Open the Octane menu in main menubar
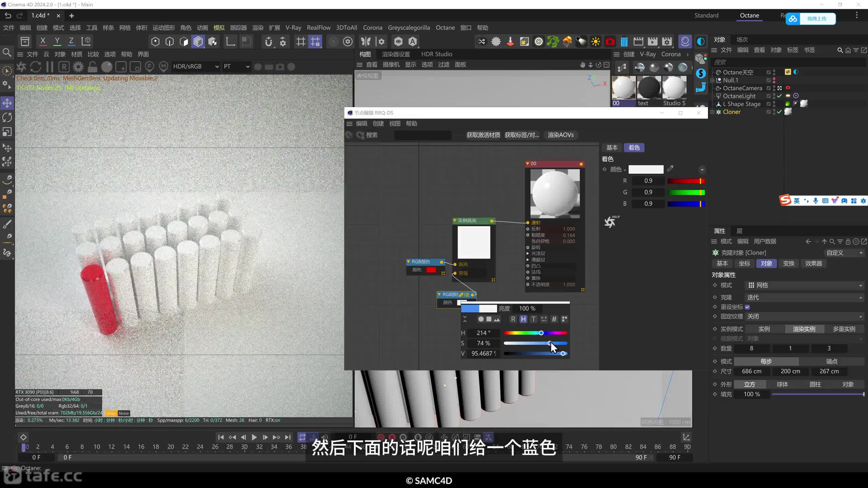 (x=445, y=28)
